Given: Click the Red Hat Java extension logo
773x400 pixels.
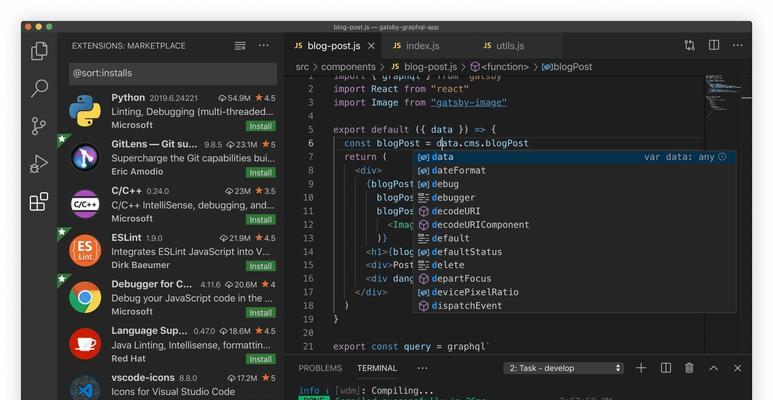Looking at the screenshot, I should point(85,344).
